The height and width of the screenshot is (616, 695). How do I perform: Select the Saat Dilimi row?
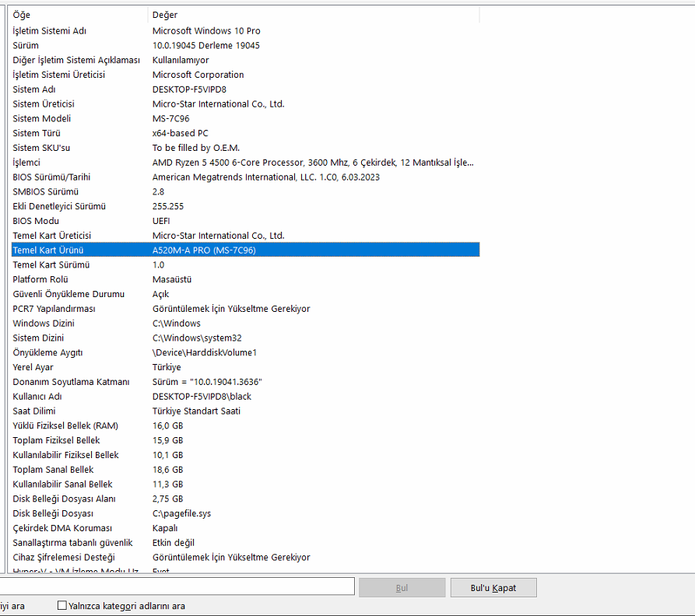coord(246,411)
